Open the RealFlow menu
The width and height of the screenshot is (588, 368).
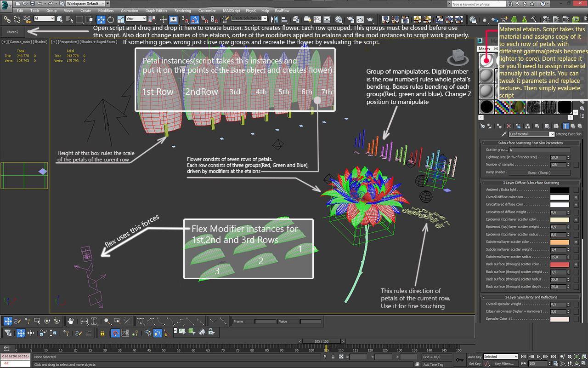282,11
